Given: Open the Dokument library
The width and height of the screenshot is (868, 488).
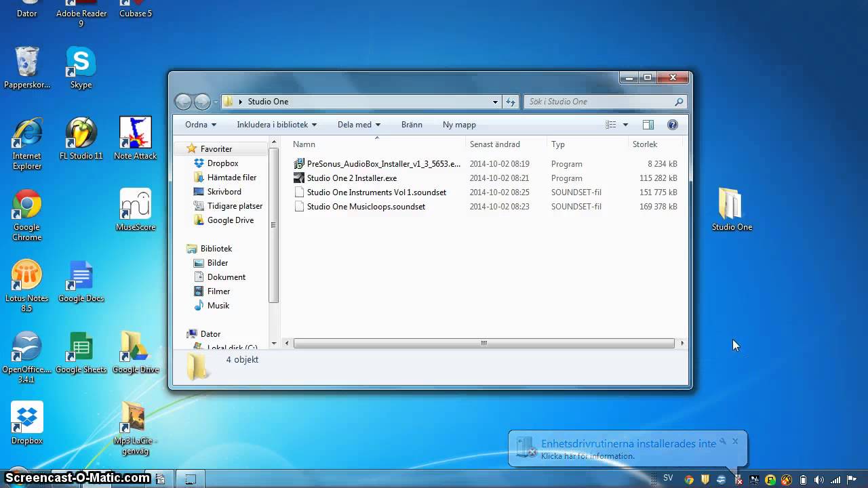Looking at the screenshot, I should (x=226, y=277).
